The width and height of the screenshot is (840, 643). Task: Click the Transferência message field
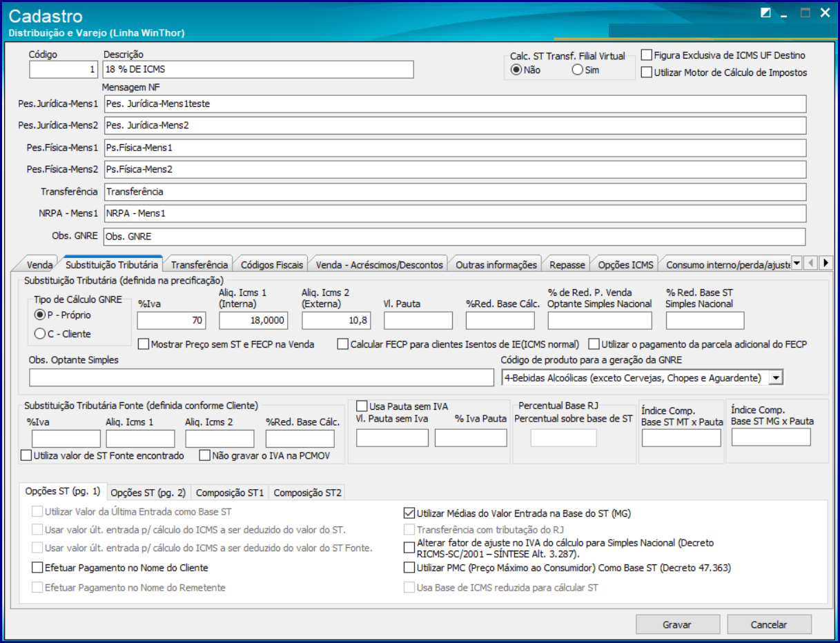click(455, 191)
